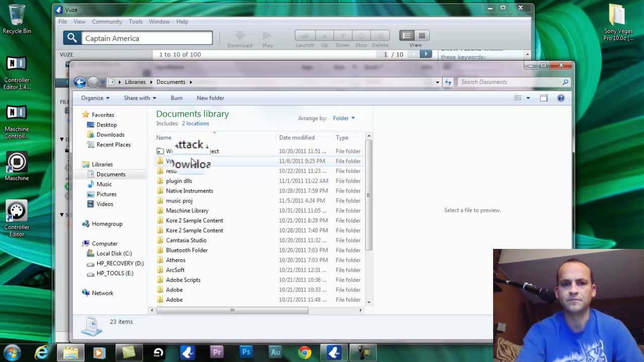
Task: Open address bar previous locations dropdown
Action: click(437, 82)
